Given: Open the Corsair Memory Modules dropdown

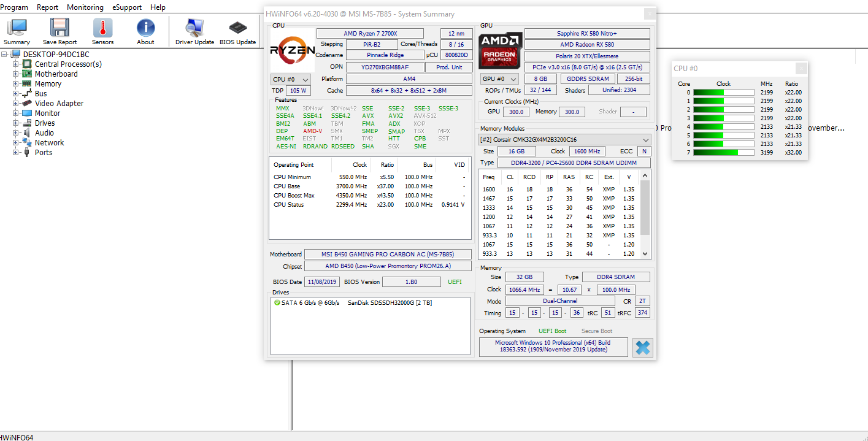Looking at the screenshot, I should tap(644, 139).
